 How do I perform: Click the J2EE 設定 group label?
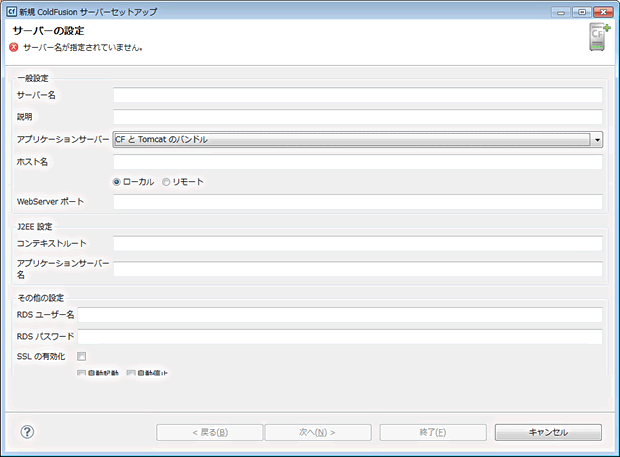pyautogui.click(x=35, y=227)
